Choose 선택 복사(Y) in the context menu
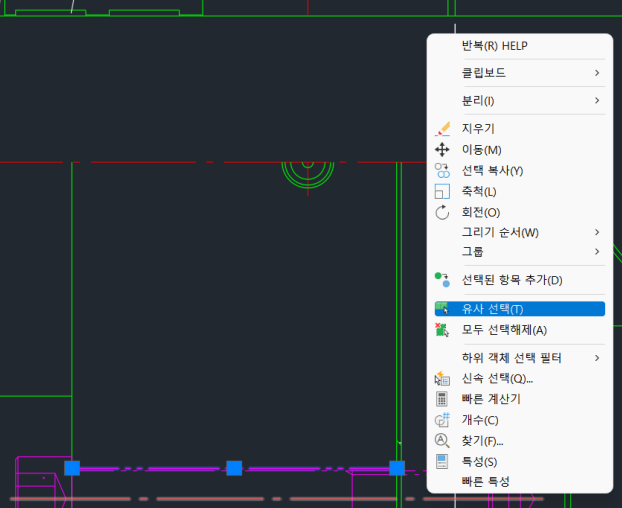Viewport: 622px width, 508px height. [520, 171]
